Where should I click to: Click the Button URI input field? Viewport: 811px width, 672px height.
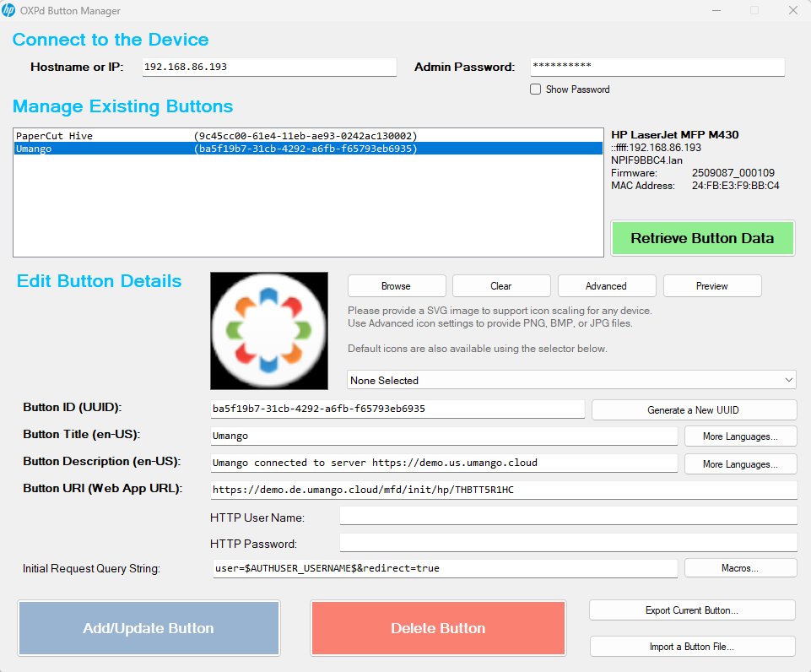point(504,490)
